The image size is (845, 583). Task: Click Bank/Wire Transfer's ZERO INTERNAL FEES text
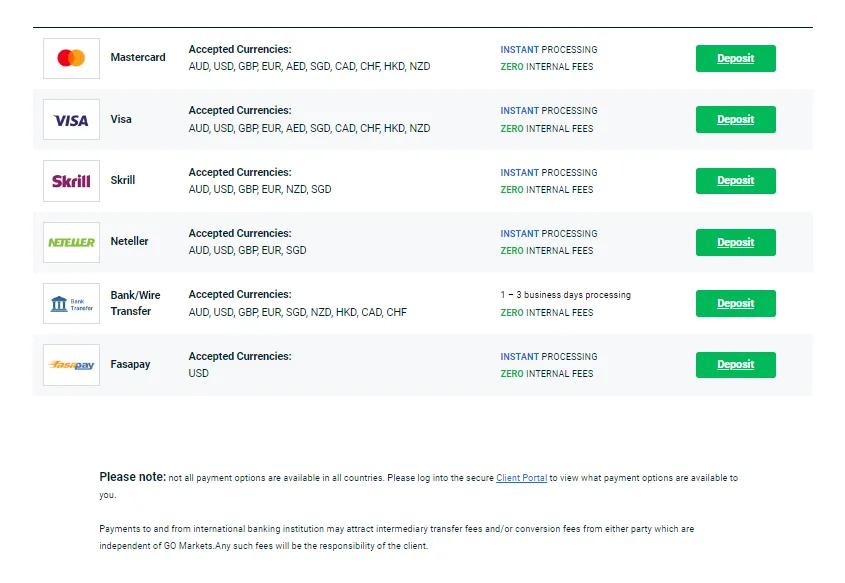tap(546, 313)
